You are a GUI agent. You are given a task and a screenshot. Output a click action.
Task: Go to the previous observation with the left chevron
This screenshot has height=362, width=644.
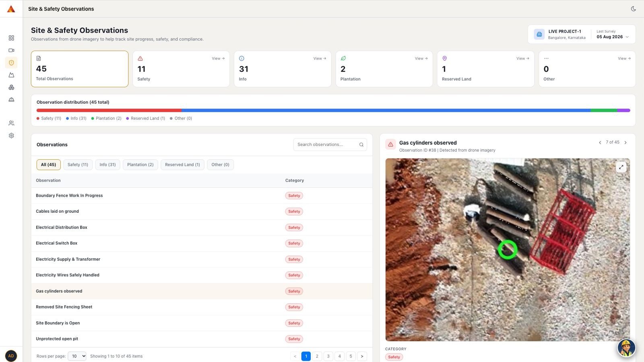pyautogui.click(x=600, y=142)
